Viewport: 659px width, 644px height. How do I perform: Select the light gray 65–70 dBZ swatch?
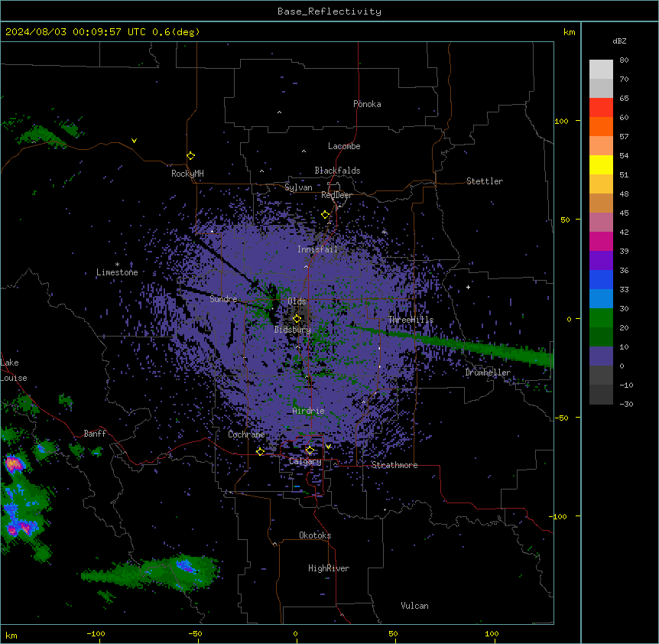click(601, 88)
